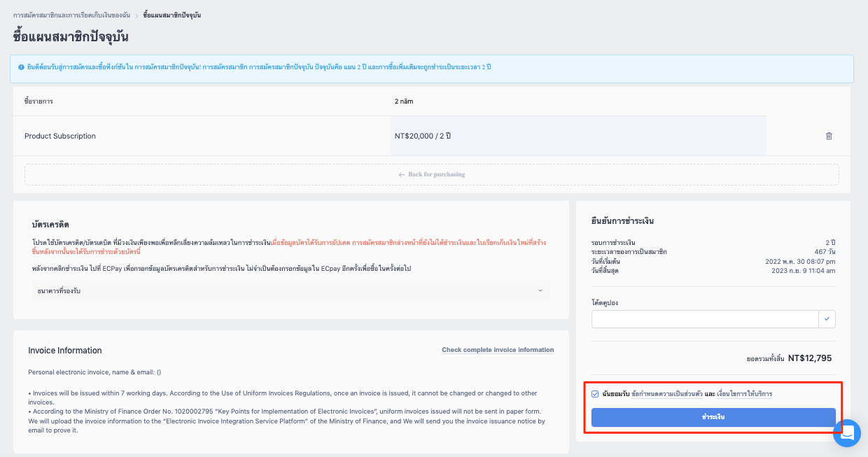868x457 pixels.
Task: Focus the coupon code input field
Action: click(x=705, y=319)
